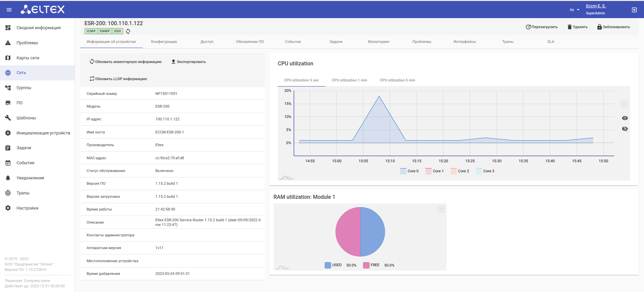Image resolution: width=644 pixels, height=292 pixels.
Task: Hide all CPU chart series
Action: (625, 129)
